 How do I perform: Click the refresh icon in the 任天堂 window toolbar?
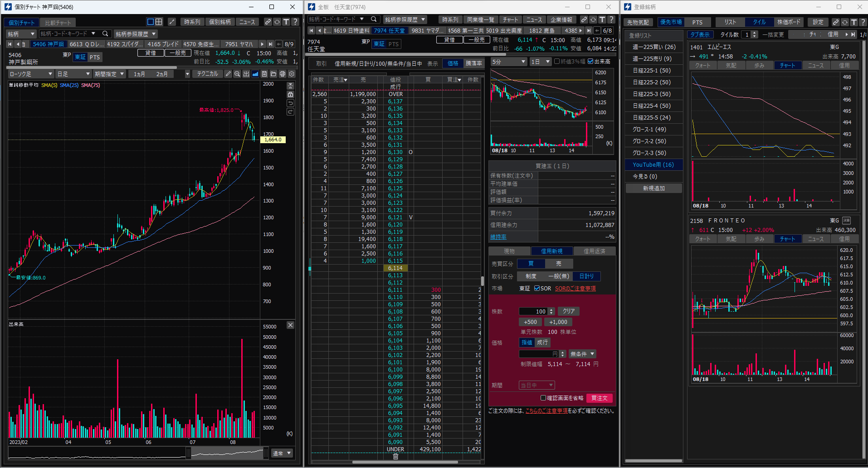coord(593,19)
